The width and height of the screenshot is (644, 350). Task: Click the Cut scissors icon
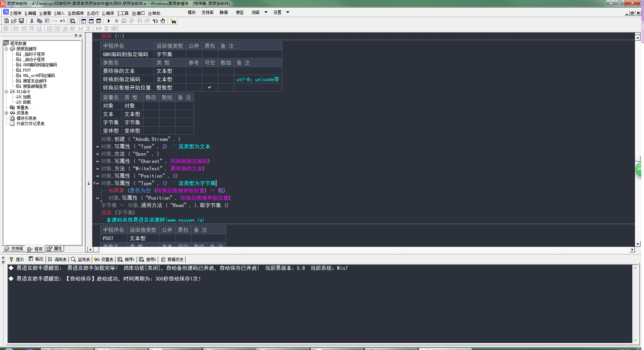[x=32, y=21]
